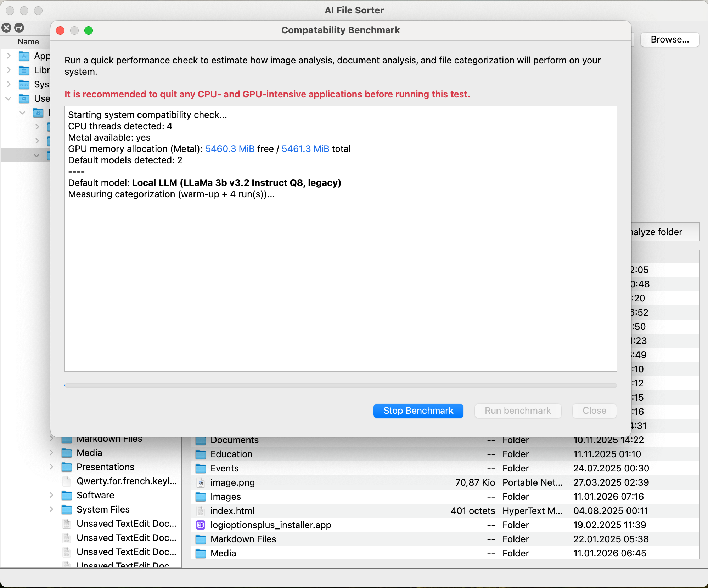The image size is (708, 588).
Task: Select the index.html file icon
Action: [201, 511]
